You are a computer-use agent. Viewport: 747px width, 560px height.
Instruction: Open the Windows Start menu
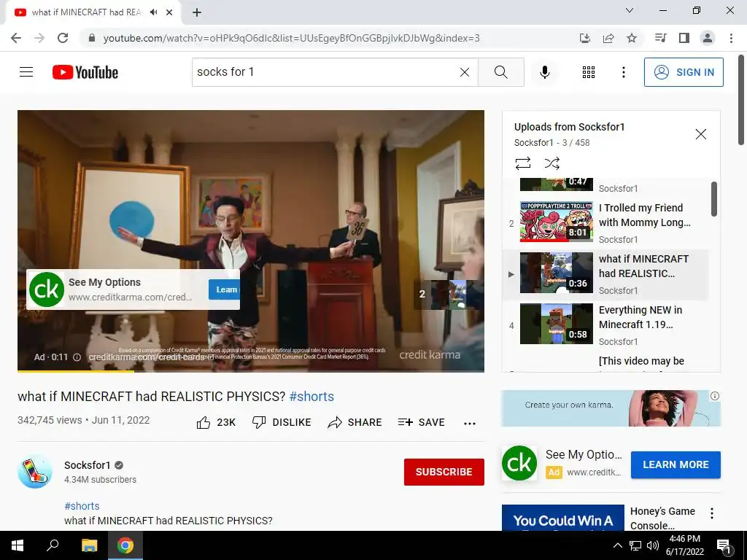[x=18, y=545]
